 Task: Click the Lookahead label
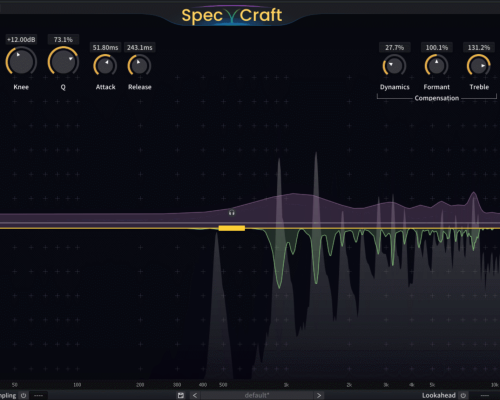439,395
